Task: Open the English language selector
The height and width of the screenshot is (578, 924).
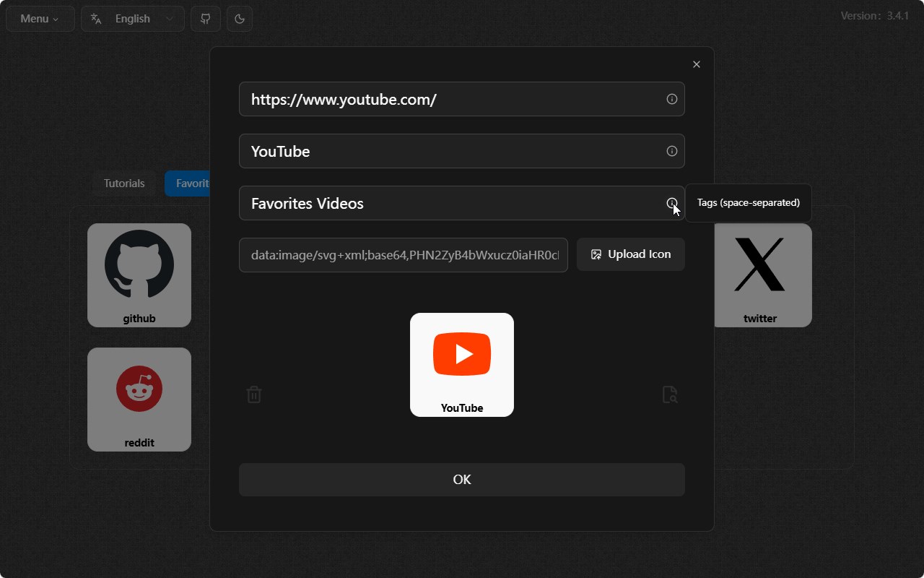Action: tap(133, 19)
